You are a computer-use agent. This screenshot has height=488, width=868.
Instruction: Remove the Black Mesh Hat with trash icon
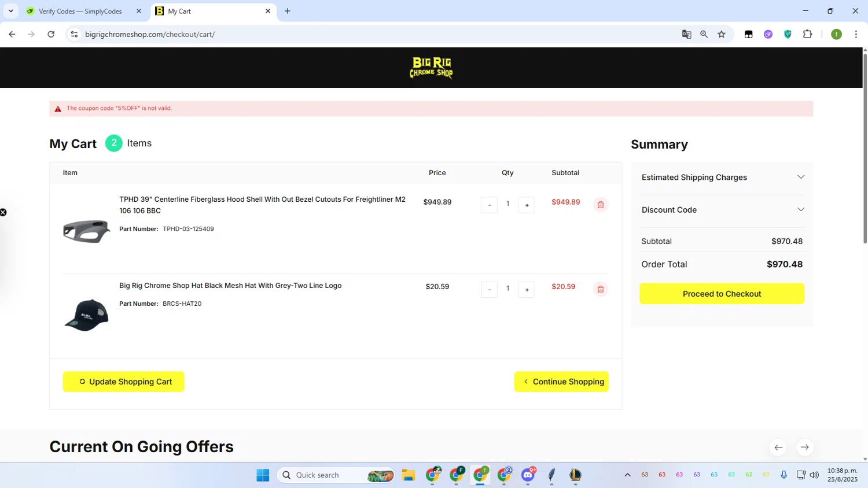point(601,289)
